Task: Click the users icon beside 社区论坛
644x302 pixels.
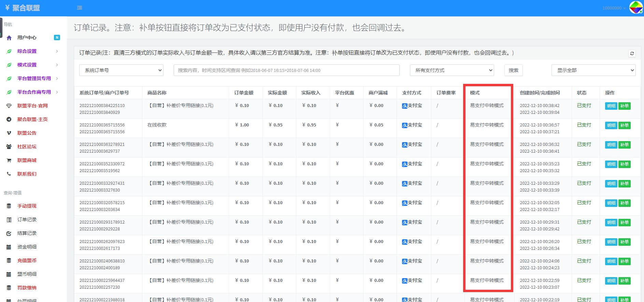Action: coord(9,147)
